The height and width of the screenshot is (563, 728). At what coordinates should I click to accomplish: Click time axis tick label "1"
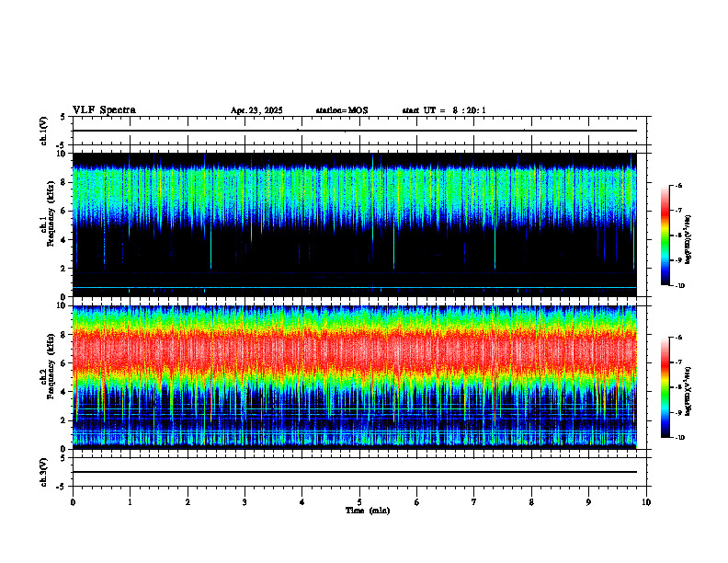[130, 502]
